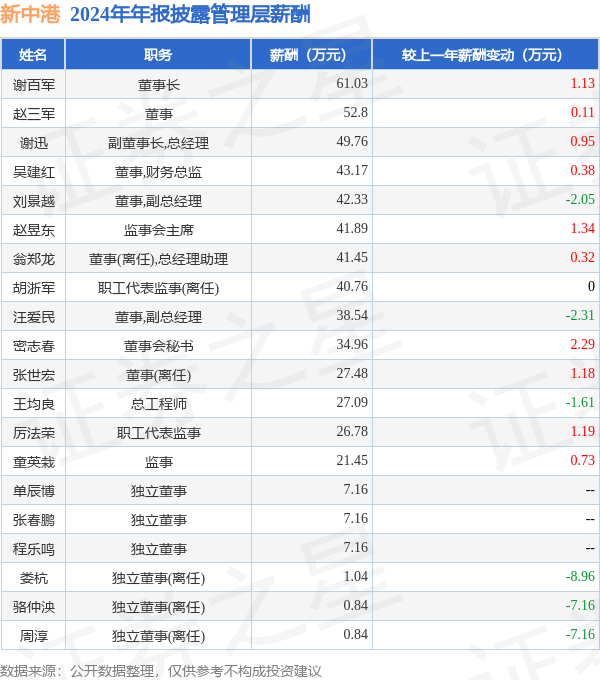Click the 薪酬（万元） column header

pos(311,55)
